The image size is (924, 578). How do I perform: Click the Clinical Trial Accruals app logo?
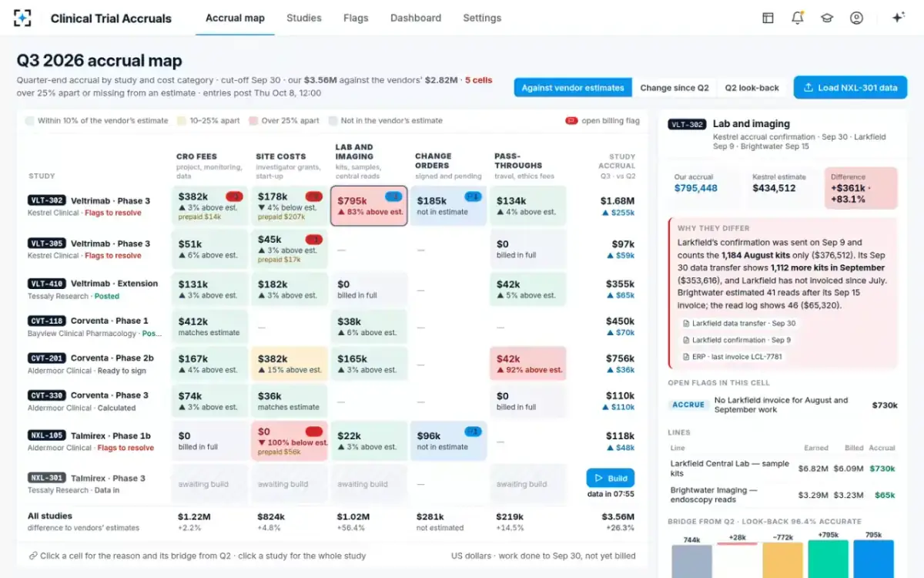click(23, 18)
